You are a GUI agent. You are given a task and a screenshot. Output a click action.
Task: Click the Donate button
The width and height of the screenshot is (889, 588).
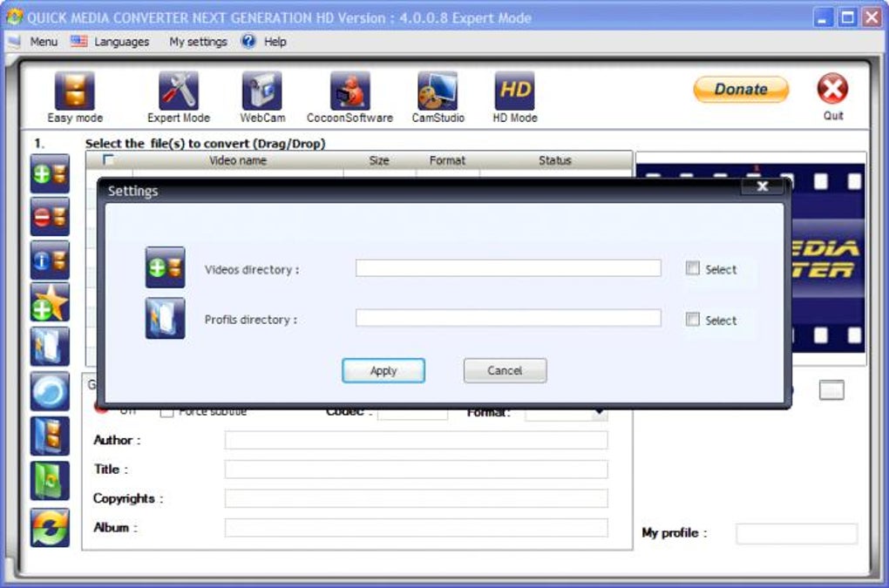tap(741, 89)
